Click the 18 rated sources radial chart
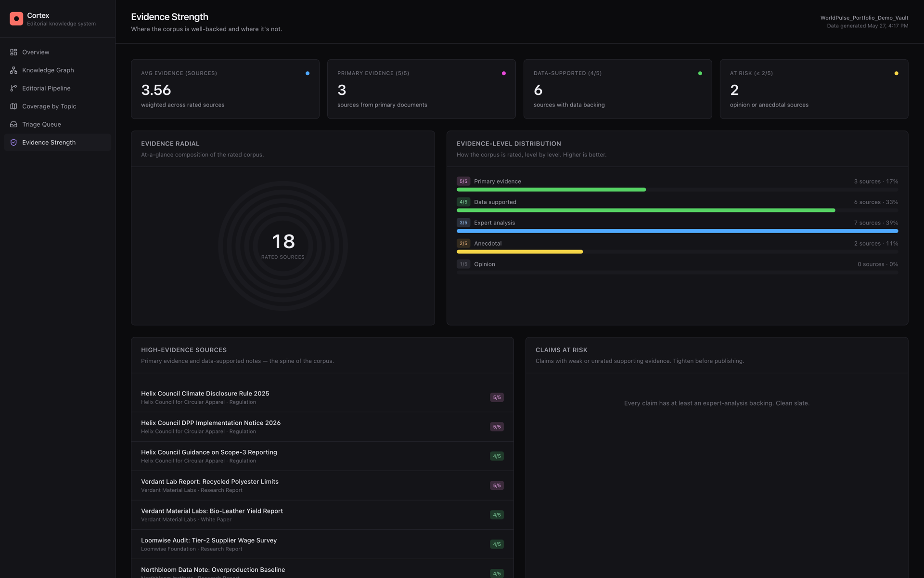Image resolution: width=924 pixels, height=578 pixels. click(283, 246)
